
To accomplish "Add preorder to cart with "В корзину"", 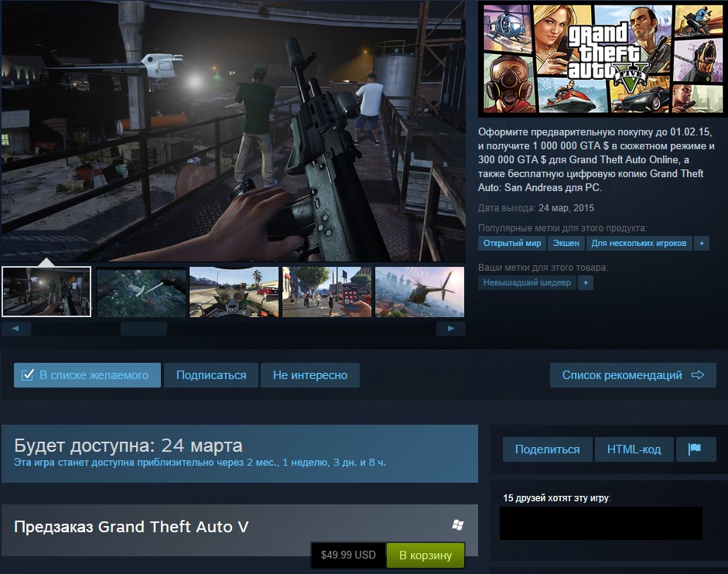I will [x=426, y=555].
